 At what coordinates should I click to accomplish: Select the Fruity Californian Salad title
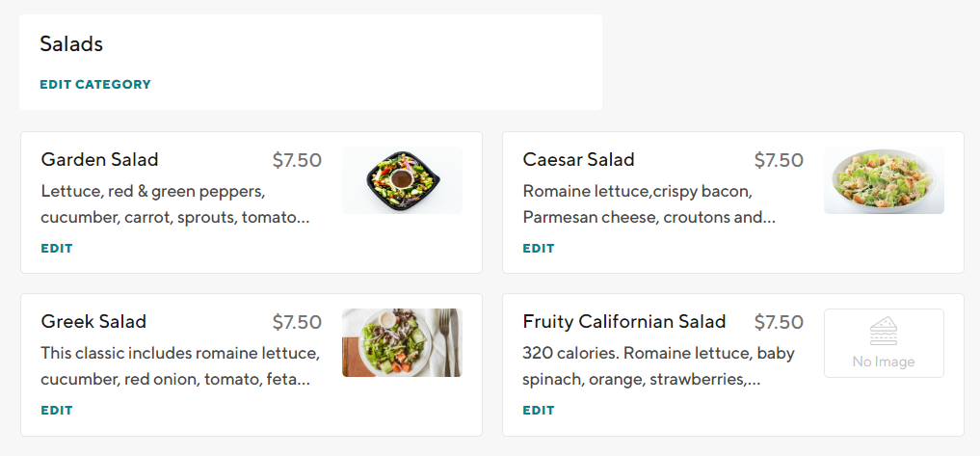tap(624, 322)
